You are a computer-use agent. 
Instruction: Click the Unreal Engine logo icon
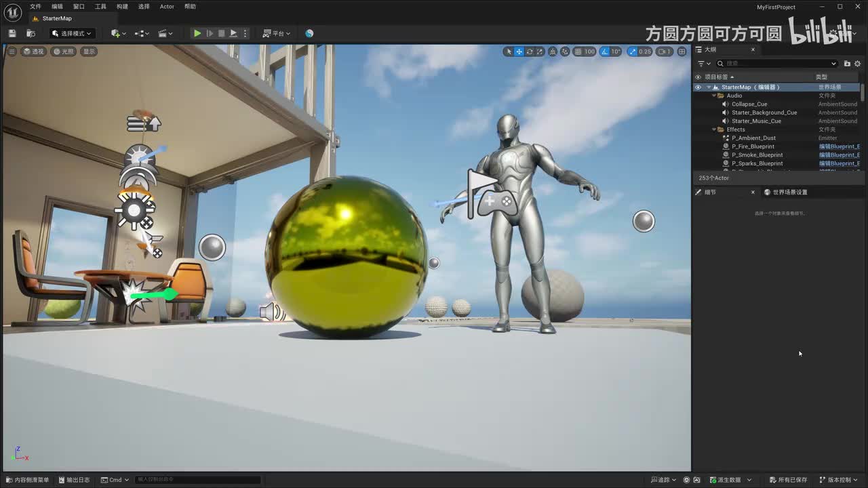[13, 12]
